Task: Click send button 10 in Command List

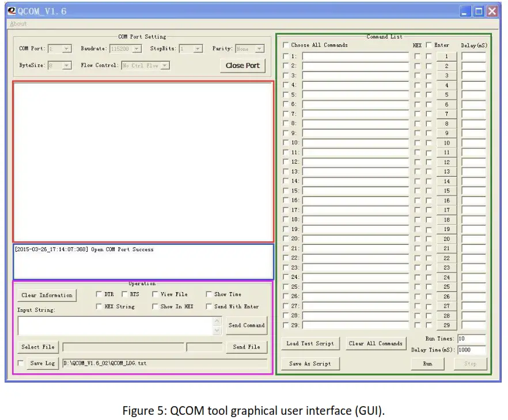Action: coord(446,143)
